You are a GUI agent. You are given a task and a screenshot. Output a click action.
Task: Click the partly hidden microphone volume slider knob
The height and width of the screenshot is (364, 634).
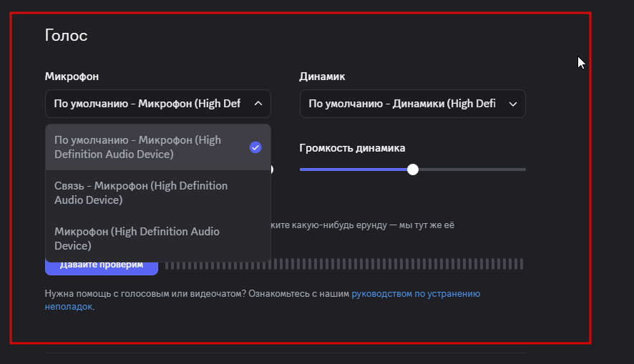pos(272,169)
